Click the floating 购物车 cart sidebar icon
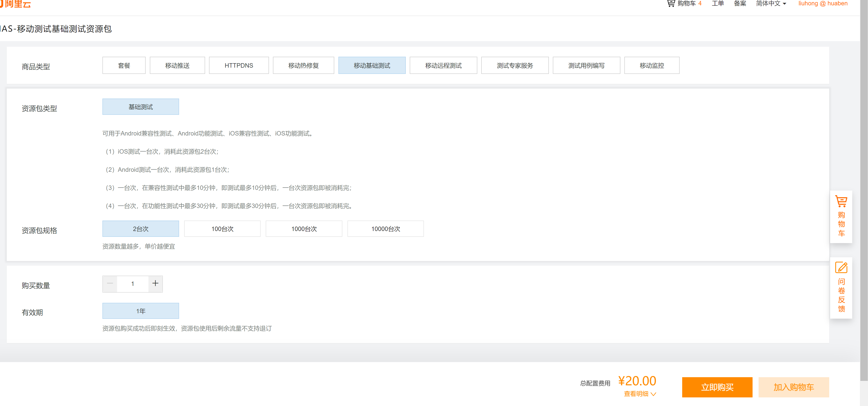868x406 pixels. click(x=841, y=217)
